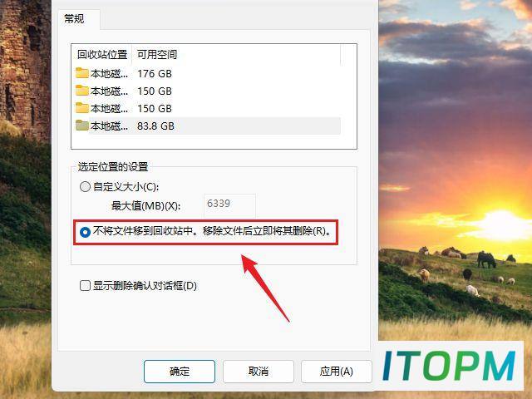Switch to the 常规 tab
This screenshot has width=532, height=399.
tap(74, 18)
